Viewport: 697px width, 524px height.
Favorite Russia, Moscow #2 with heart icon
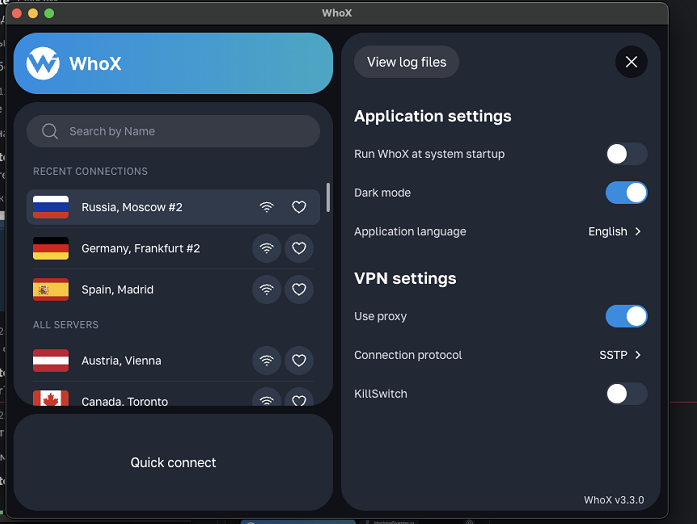(299, 207)
